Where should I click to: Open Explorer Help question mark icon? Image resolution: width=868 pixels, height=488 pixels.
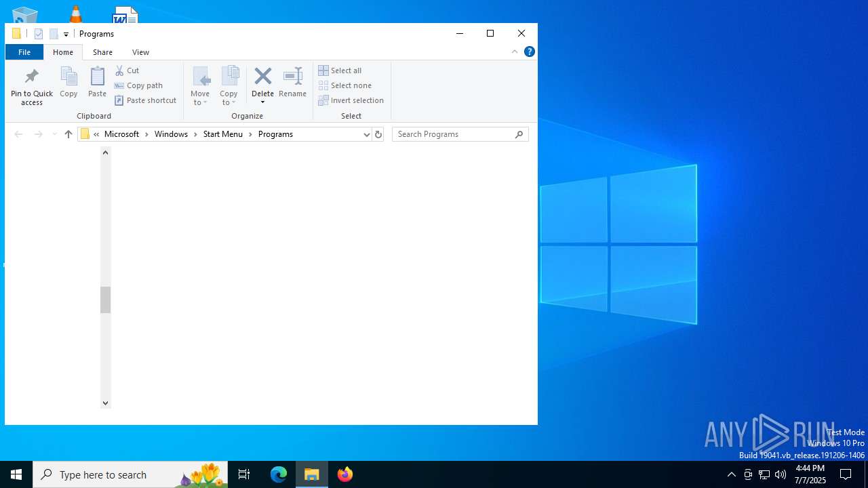coord(530,52)
